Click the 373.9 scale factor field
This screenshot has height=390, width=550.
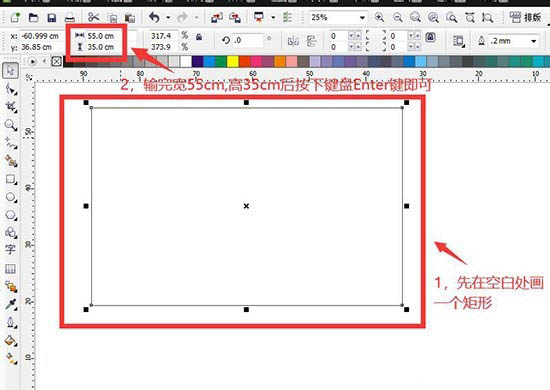[x=163, y=47]
